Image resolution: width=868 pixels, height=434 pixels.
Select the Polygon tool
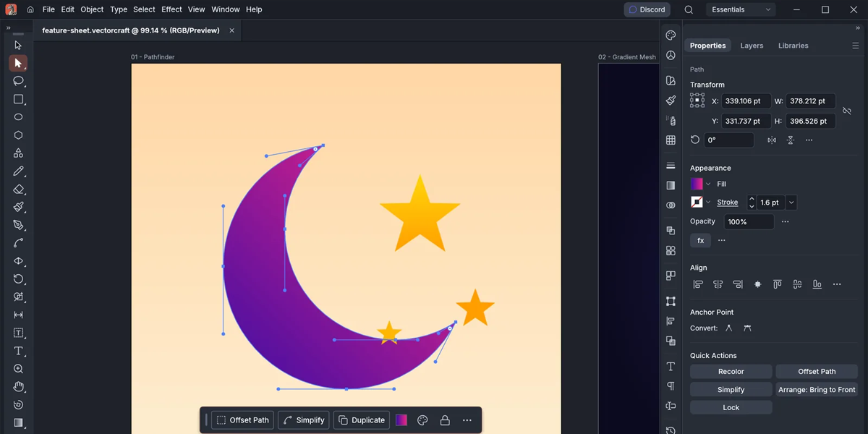(18, 135)
